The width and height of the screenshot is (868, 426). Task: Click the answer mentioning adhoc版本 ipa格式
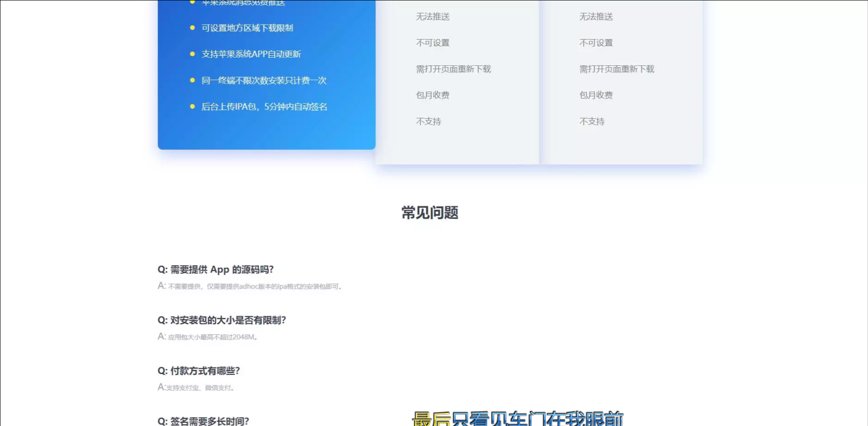point(250,286)
